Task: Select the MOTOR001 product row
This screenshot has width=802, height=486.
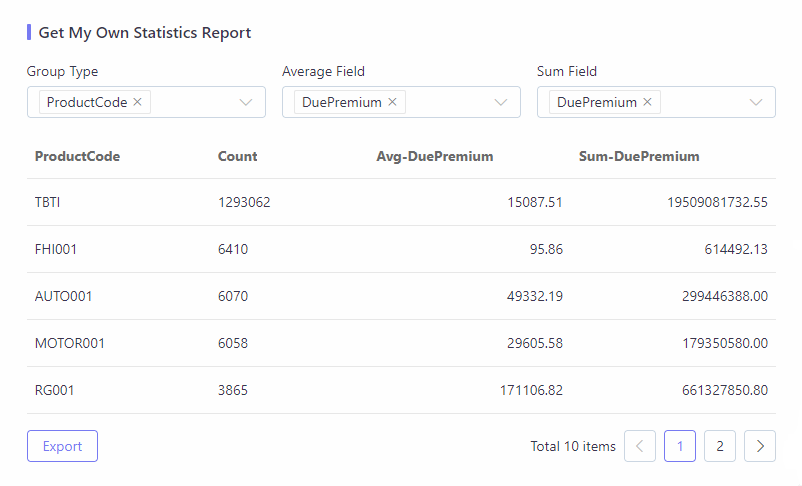Action: click(x=401, y=343)
